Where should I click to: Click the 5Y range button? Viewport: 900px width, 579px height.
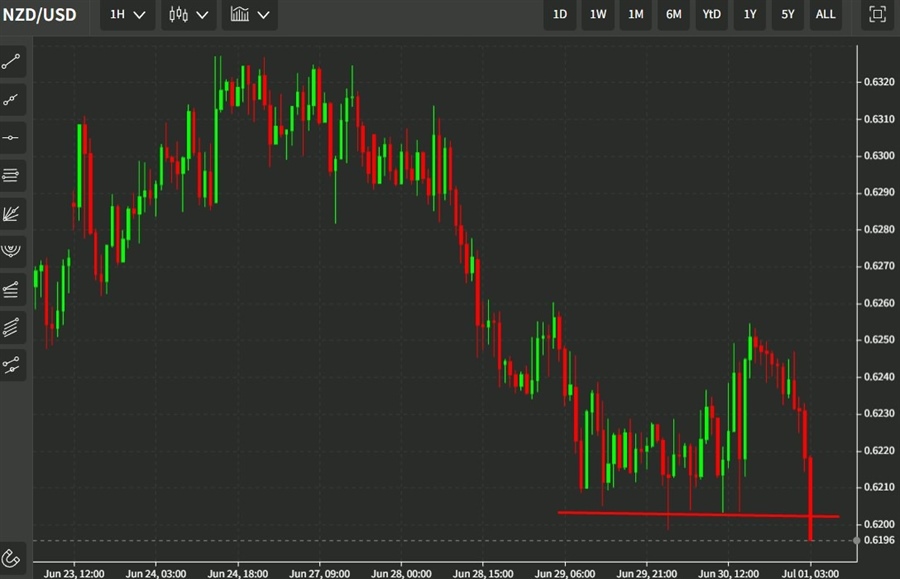click(x=787, y=15)
